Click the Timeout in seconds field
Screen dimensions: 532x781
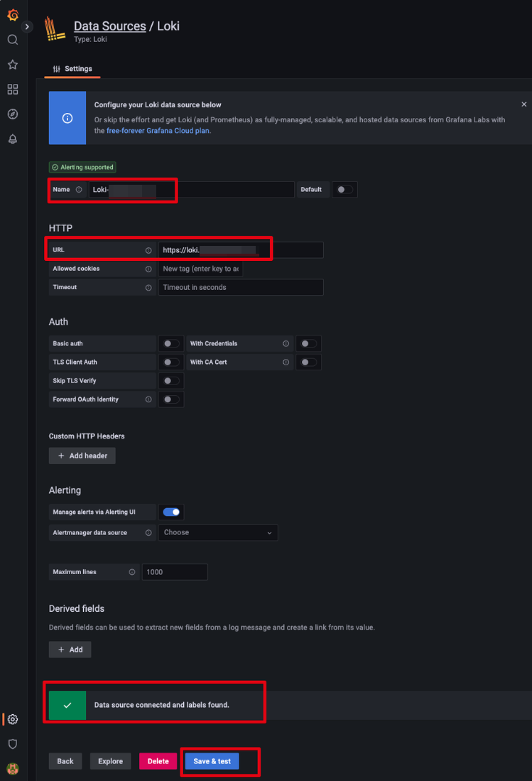(241, 287)
